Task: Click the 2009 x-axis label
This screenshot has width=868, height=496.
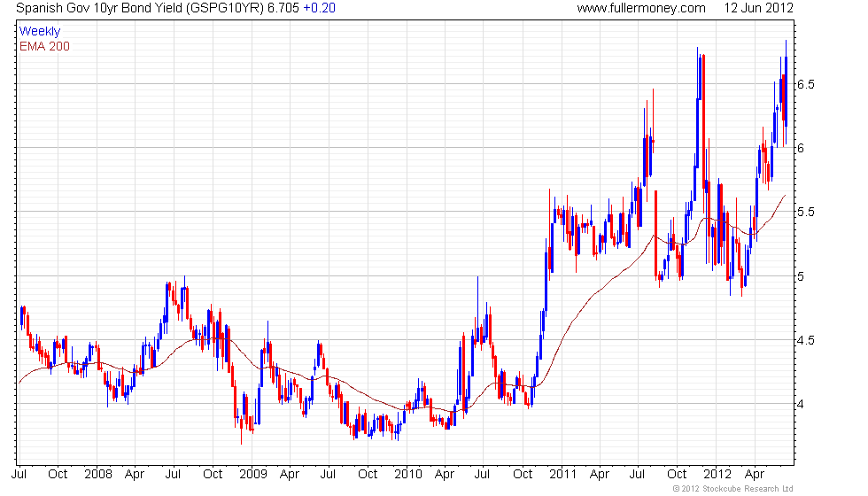Action: (x=253, y=475)
